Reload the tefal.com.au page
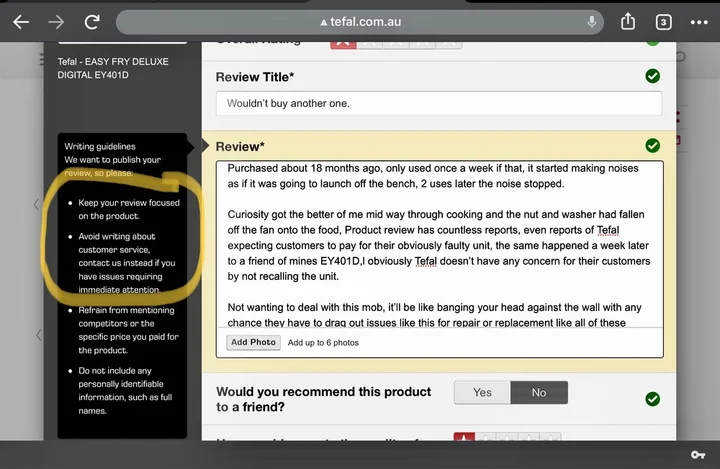Screen dimensions: 720x469 (x=92, y=22)
